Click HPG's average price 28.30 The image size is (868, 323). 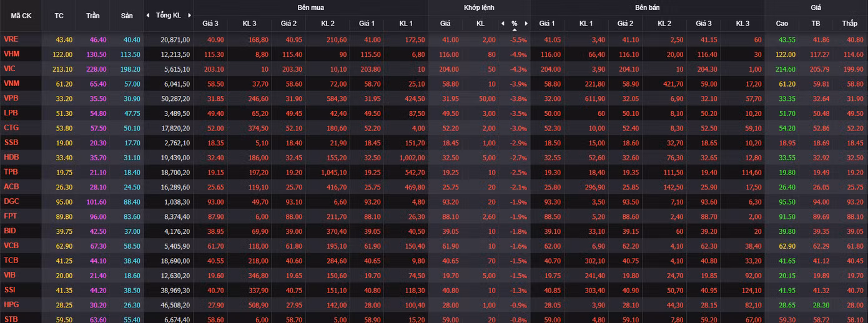coord(821,304)
